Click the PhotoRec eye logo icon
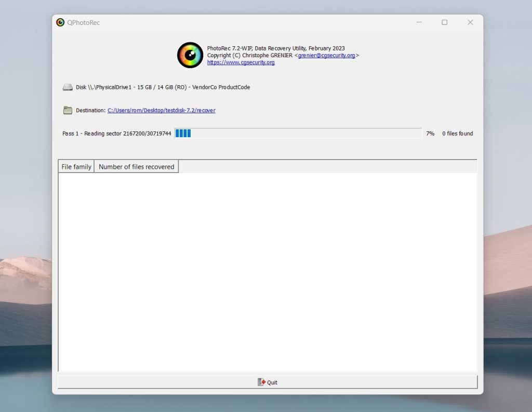Image resolution: width=532 pixels, height=412 pixels. (x=190, y=55)
